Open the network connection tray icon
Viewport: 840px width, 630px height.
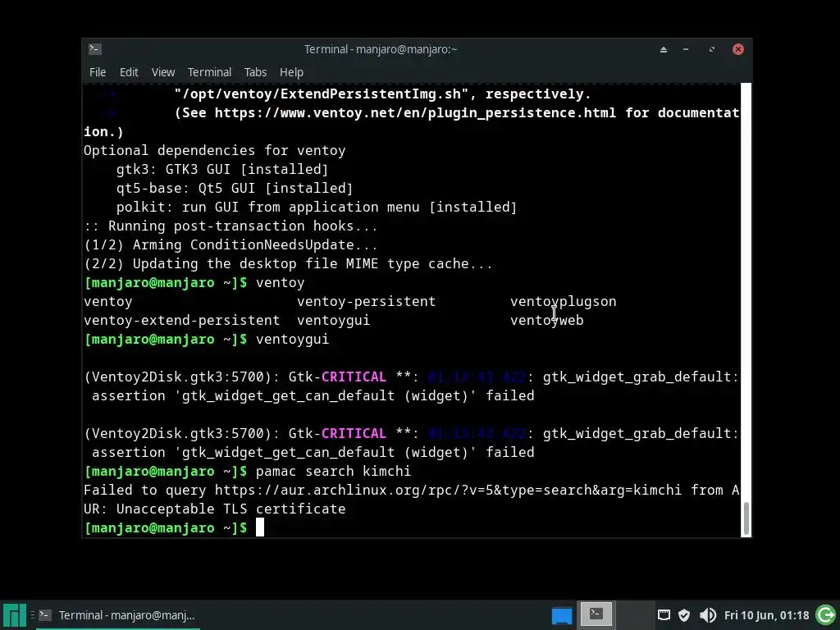pyautogui.click(x=664, y=615)
